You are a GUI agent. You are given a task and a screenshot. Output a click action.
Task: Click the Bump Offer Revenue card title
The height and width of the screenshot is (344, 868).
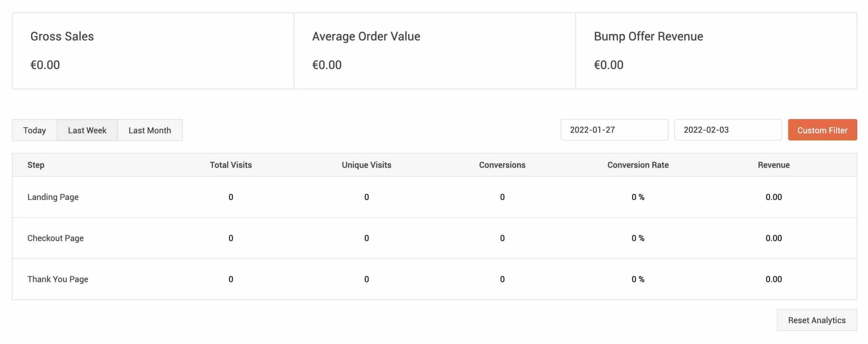coord(648,36)
